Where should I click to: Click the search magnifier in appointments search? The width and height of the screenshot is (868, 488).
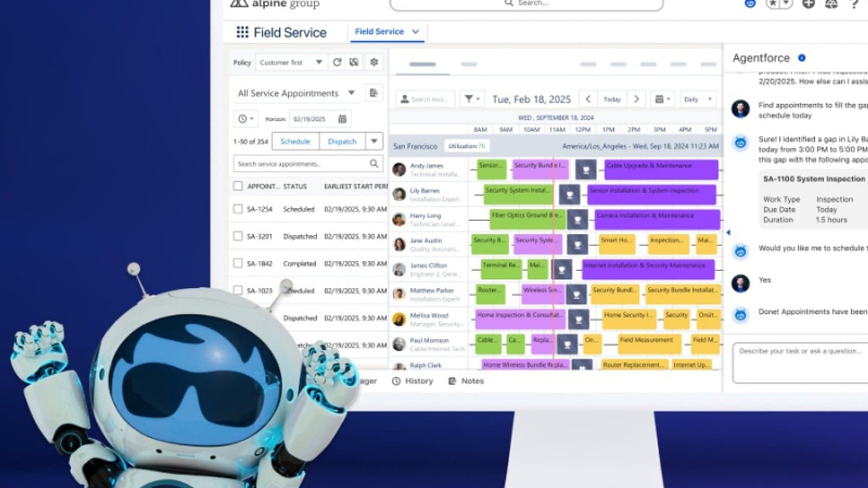[x=374, y=163]
